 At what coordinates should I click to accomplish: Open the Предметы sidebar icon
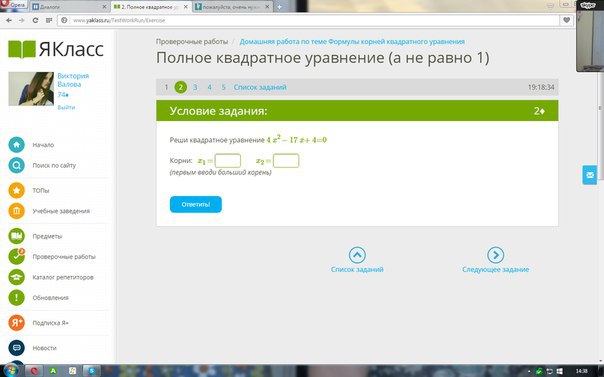(17, 236)
